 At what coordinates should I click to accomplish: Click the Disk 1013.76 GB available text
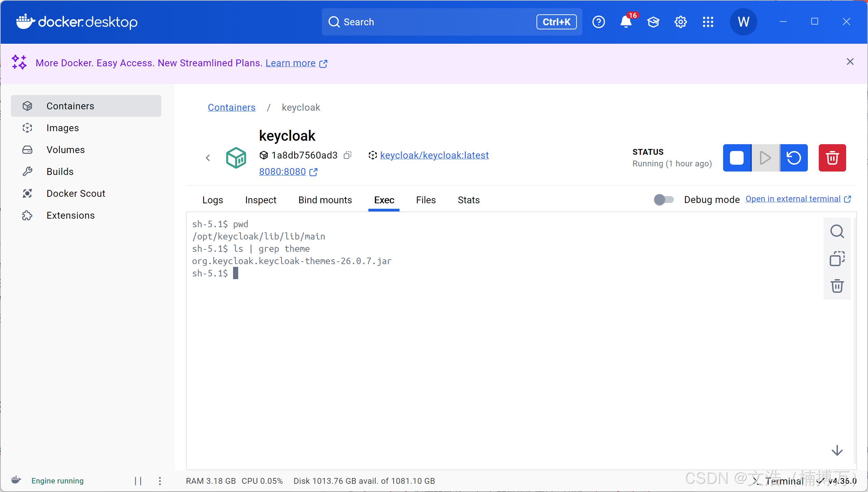coord(364,481)
